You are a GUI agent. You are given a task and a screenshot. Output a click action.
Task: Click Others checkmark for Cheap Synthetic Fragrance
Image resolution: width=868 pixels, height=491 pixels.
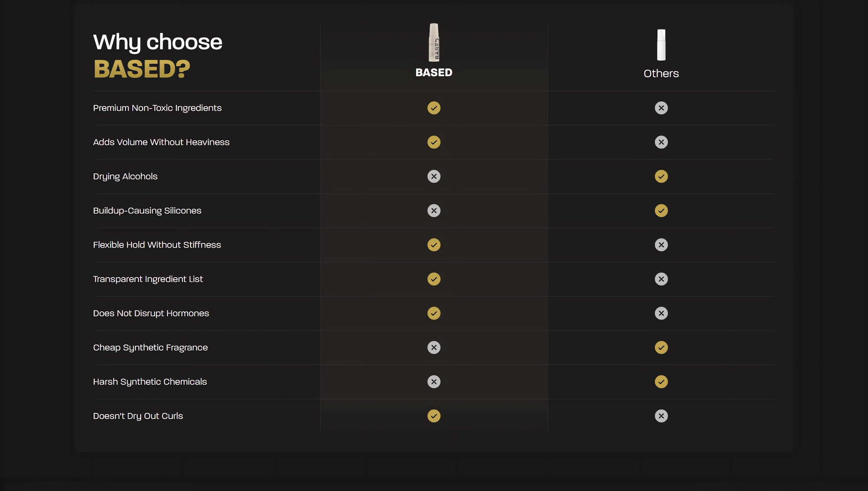coord(661,347)
